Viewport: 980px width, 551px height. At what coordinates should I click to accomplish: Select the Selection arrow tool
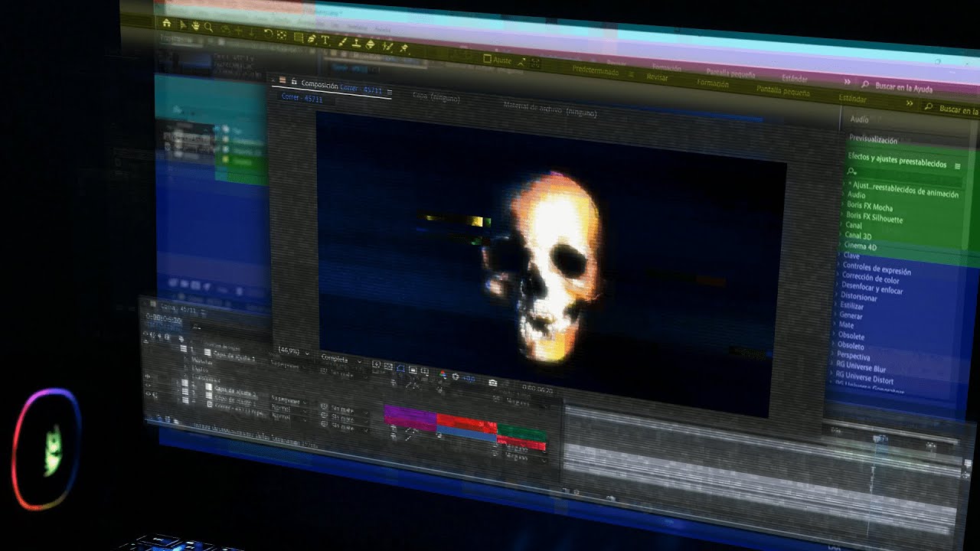[183, 24]
